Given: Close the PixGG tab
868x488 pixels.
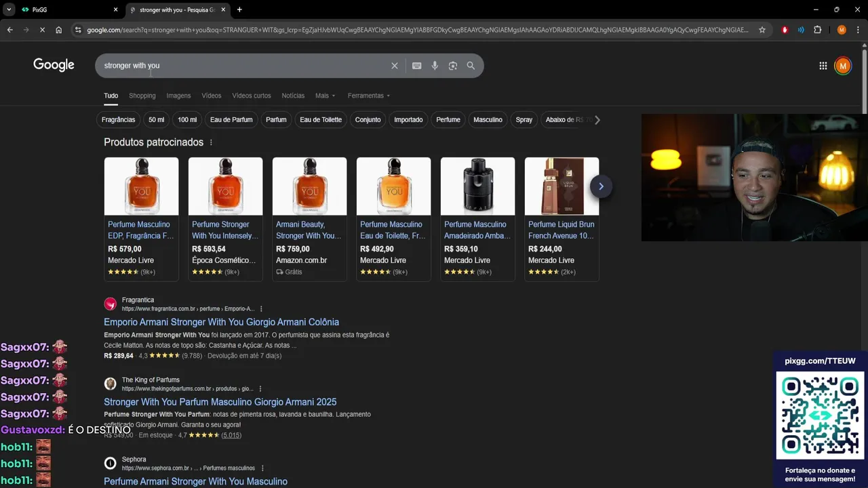Looking at the screenshot, I should pos(115,9).
